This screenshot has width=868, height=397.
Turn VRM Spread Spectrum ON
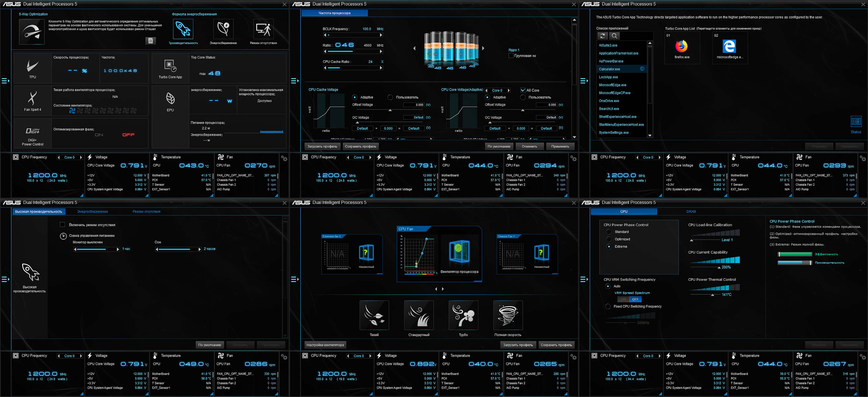point(623,299)
